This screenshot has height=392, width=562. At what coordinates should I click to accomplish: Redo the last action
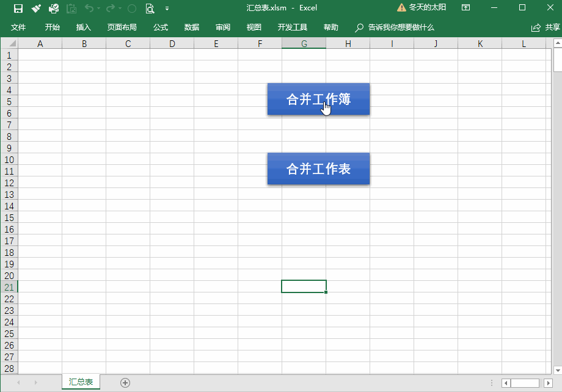pos(111,8)
